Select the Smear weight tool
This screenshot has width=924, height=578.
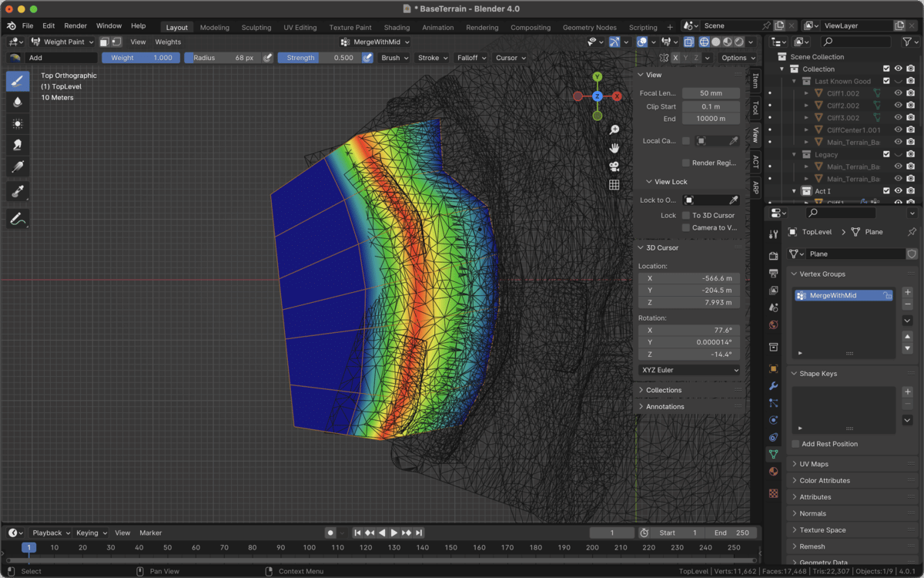(x=18, y=145)
